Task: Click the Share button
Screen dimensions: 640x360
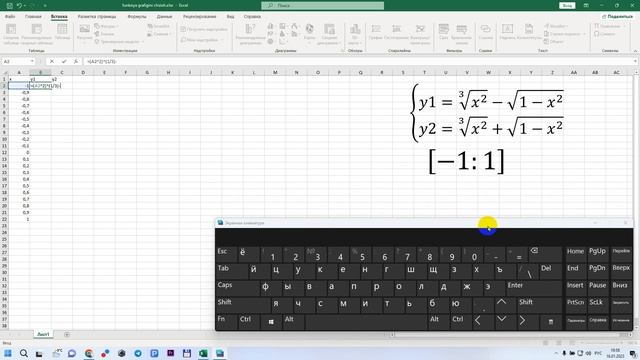Action: tap(618, 17)
